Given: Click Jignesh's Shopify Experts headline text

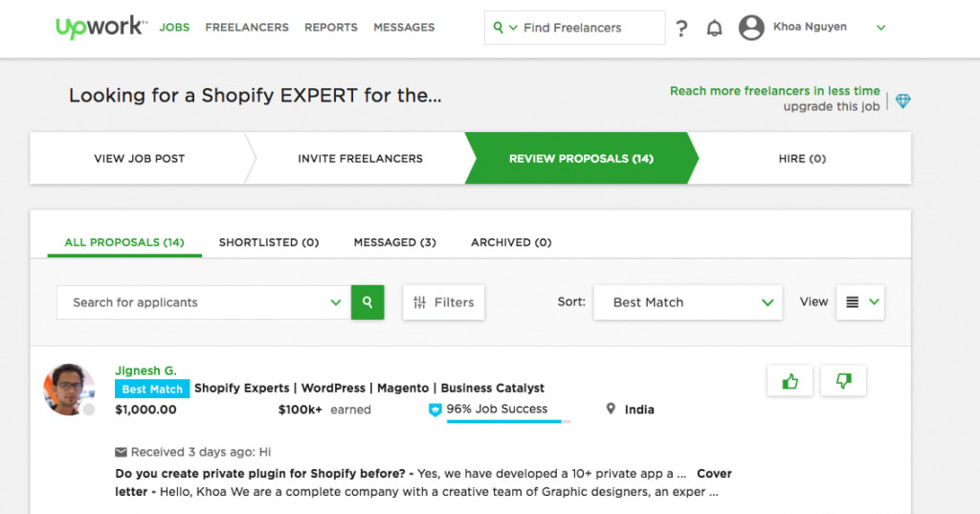Looking at the screenshot, I should click(369, 388).
